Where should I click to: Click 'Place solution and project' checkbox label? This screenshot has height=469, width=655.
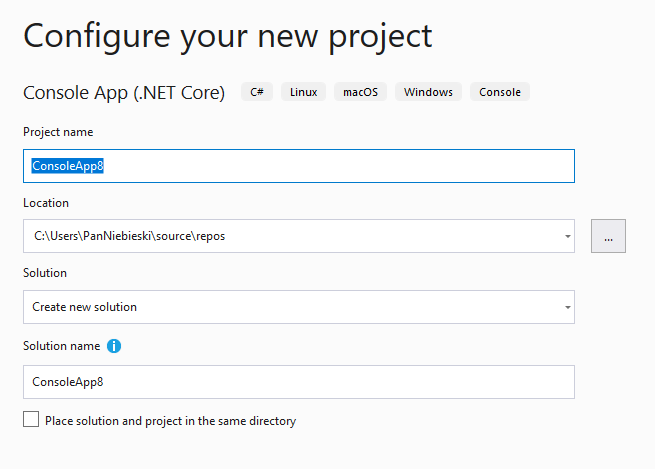170,421
